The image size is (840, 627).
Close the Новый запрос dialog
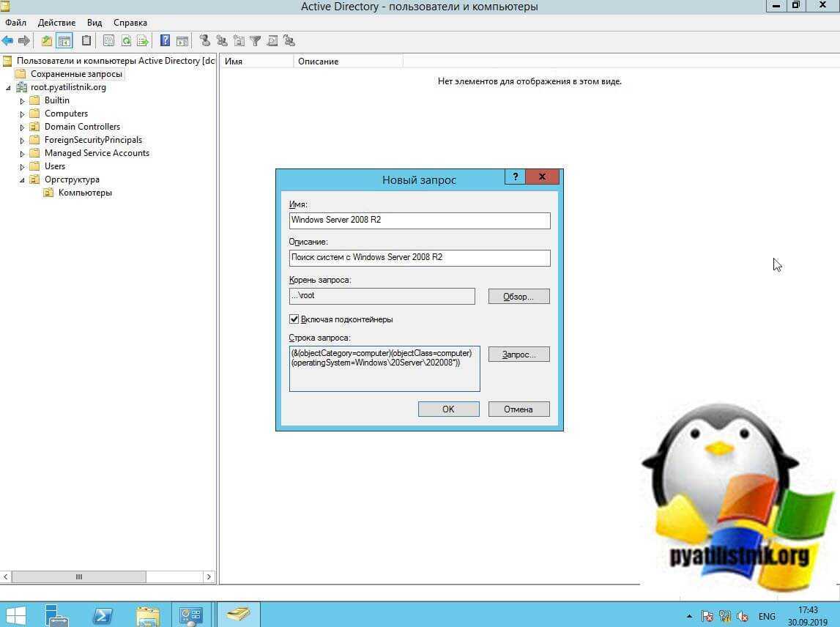[542, 177]
